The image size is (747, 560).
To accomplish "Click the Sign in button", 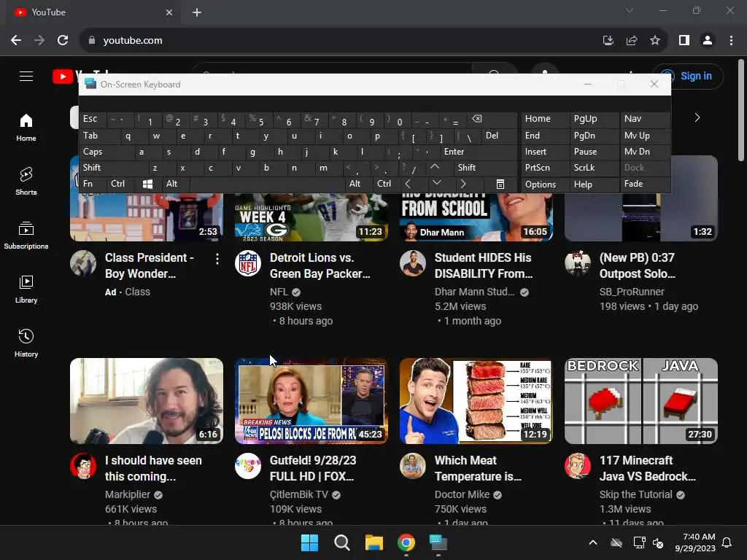I will tap(687, 76).
